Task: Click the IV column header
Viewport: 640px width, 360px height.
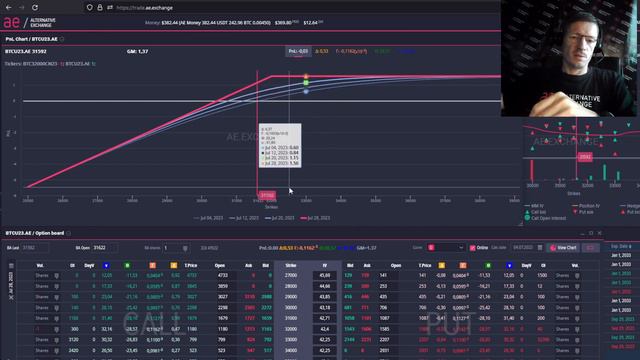Action: click(x=325, y=266)
